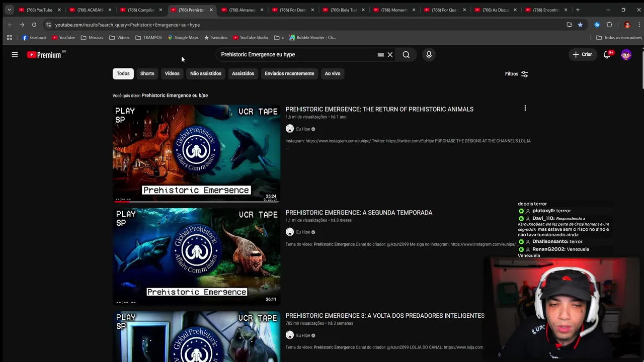Open the notifications bell
Image resolution: width=644 pixels, height=362 pixels.
[x=607, y=55]
